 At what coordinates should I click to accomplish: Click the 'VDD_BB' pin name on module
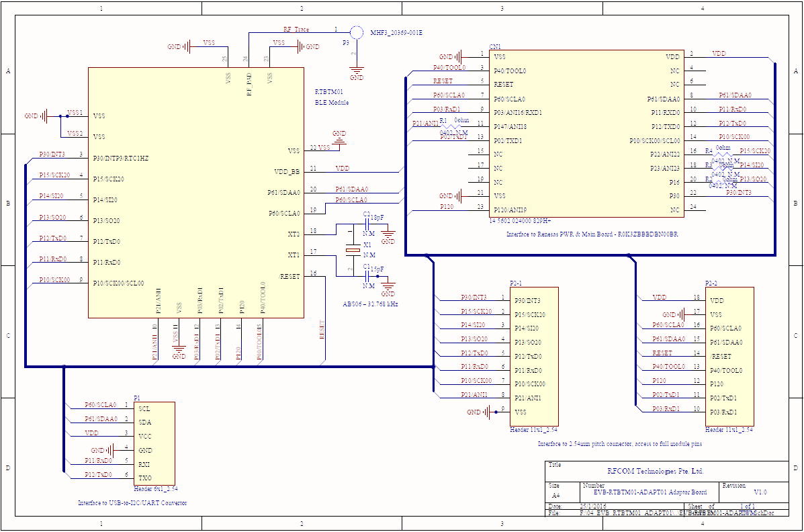pyautogui.click(x=287, y=172)
